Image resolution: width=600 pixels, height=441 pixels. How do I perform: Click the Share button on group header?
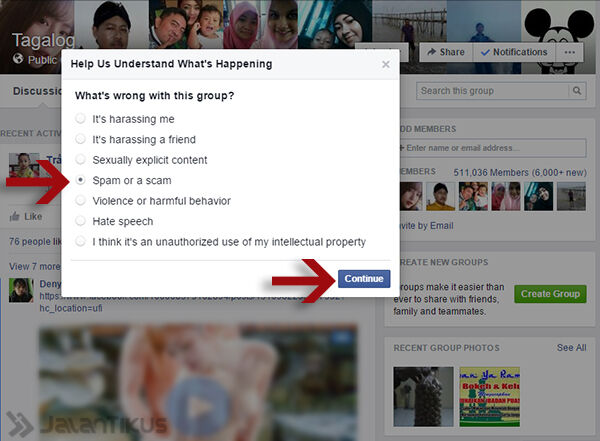446,52
